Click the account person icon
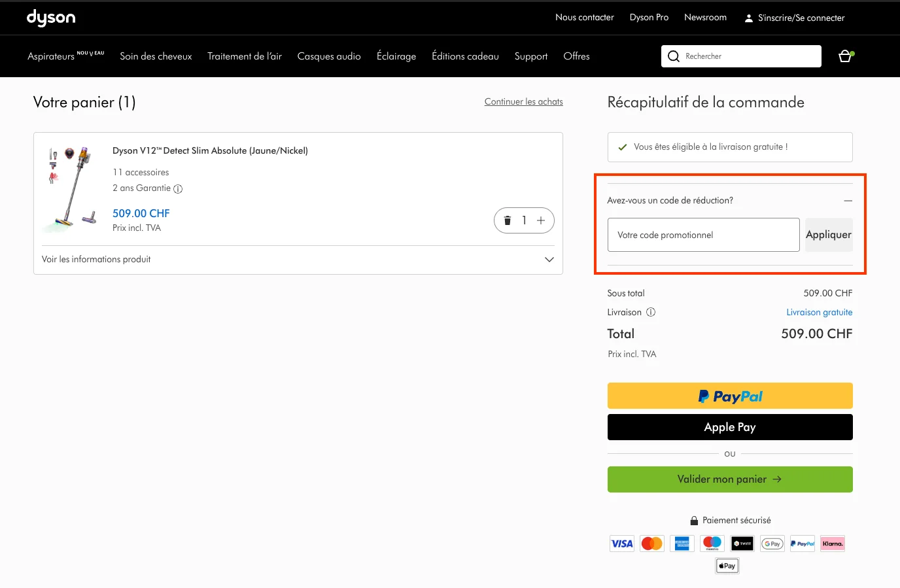Viewport: 900px width, 588px height. [749, 18]
